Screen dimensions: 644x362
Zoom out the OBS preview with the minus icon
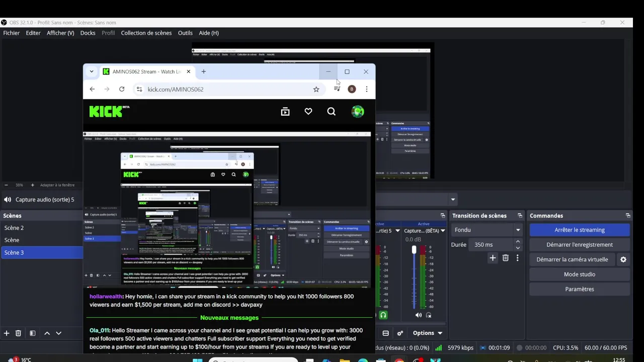(x=6, y=185)
